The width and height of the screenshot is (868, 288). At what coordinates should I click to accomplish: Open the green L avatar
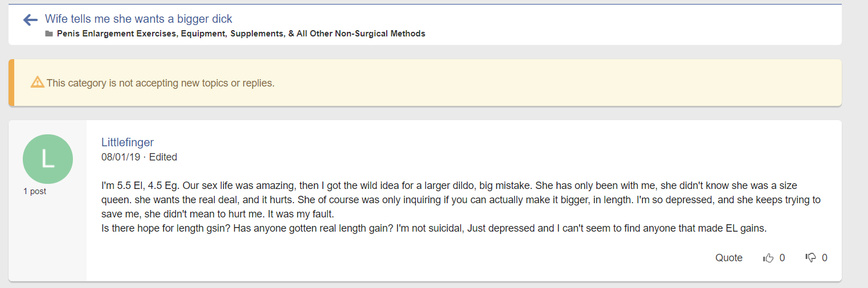[x=48, y=159]
